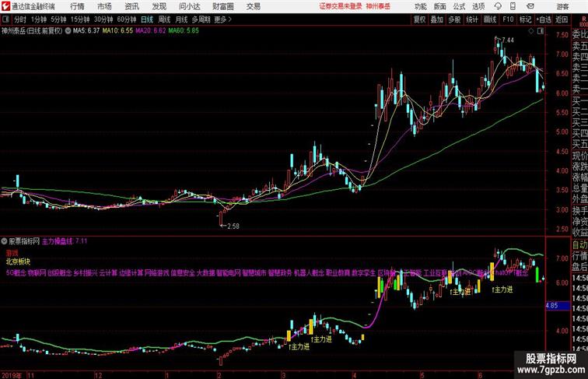
Task: Select the 日线 daily tab
Action: [x=147, y=19]
